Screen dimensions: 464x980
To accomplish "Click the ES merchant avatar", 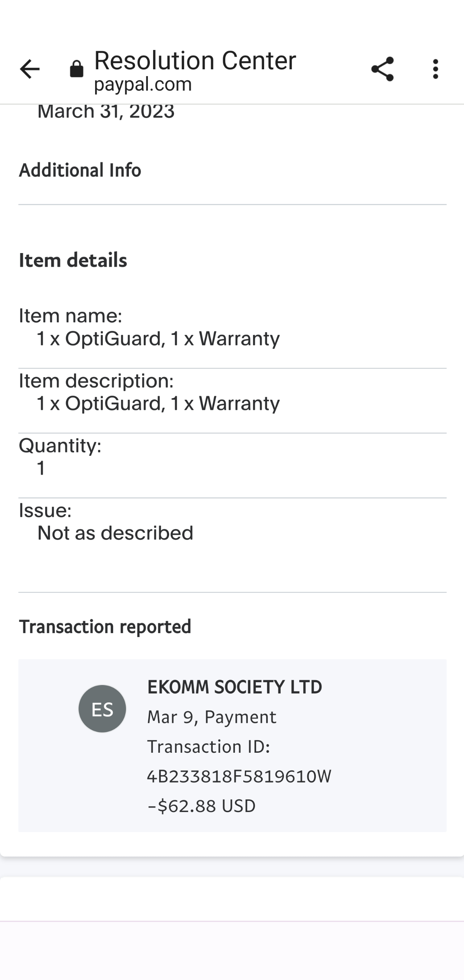I will [102, 709].
